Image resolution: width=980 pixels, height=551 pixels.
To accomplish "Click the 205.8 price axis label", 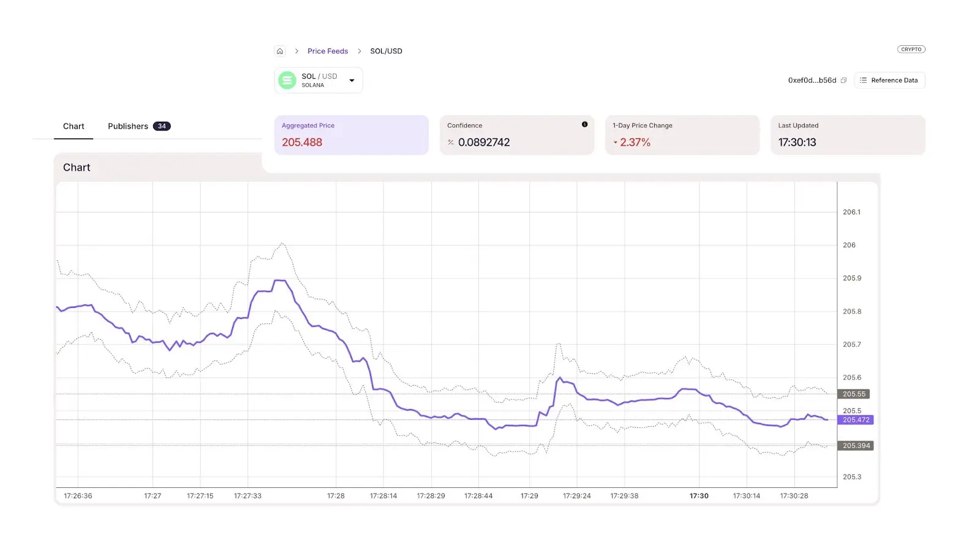I will click(852, 311).
